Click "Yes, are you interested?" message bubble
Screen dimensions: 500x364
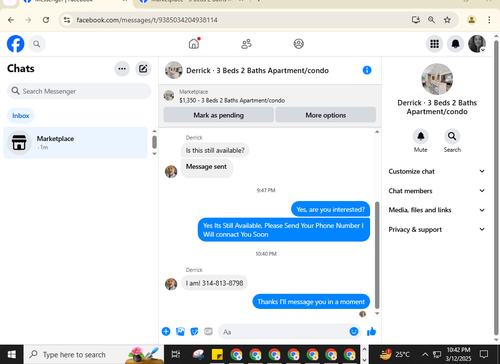331,209
